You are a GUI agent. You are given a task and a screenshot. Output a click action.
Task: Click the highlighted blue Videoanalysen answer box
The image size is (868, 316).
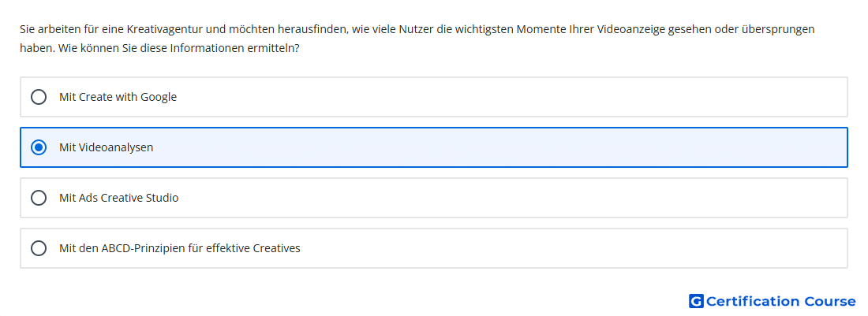tap(434, 147)
